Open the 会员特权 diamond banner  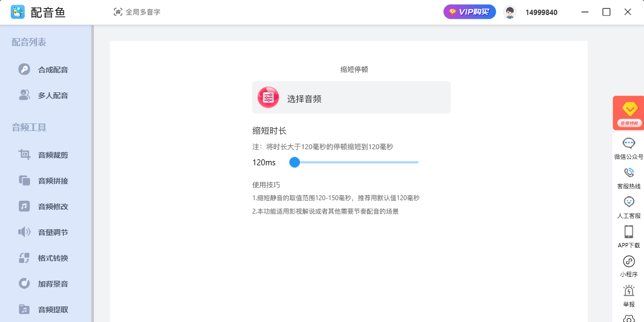[x=628, y=113]
